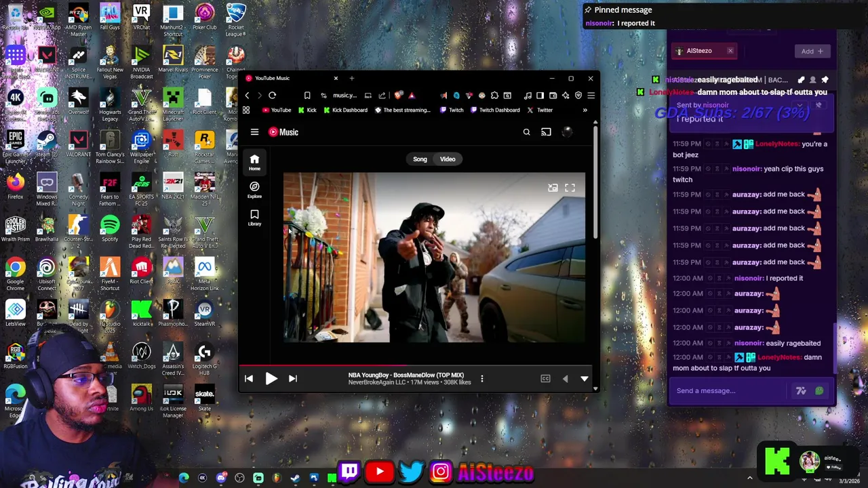
Task: Enter fullscreen on the music video
Action: point(570,188)
